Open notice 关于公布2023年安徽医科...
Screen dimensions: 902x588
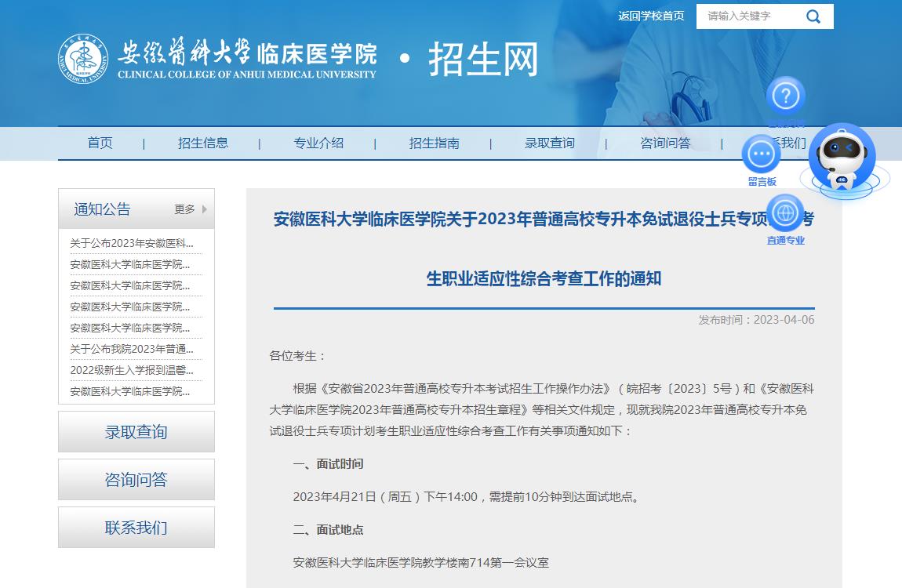pyautogui.click(x=132, y=243)
